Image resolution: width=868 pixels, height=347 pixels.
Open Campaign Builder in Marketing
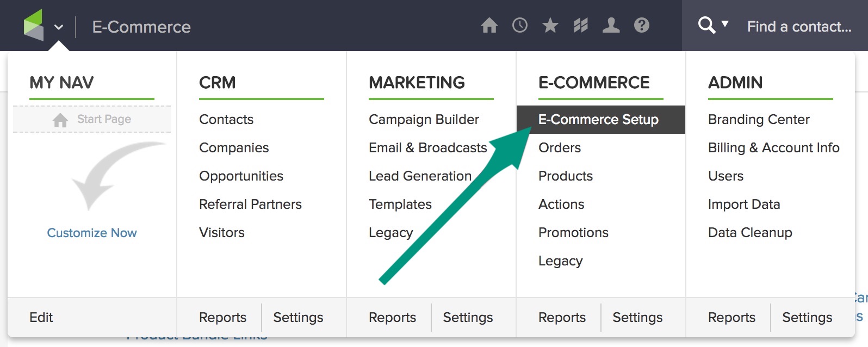pos(424,119)
